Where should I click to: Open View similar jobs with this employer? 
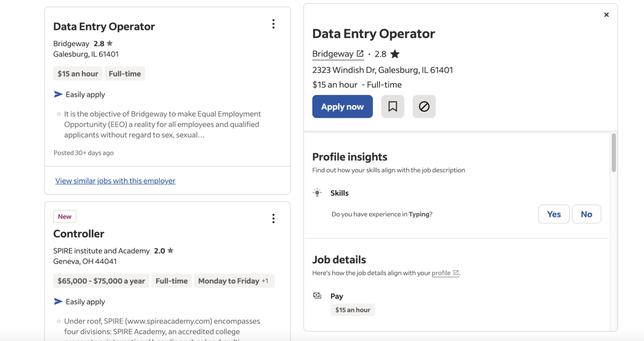(x=115, y=180)
